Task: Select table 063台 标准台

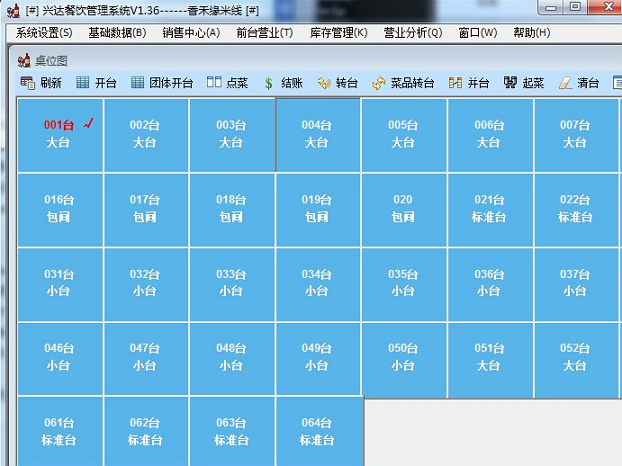Action: [232, 431]
